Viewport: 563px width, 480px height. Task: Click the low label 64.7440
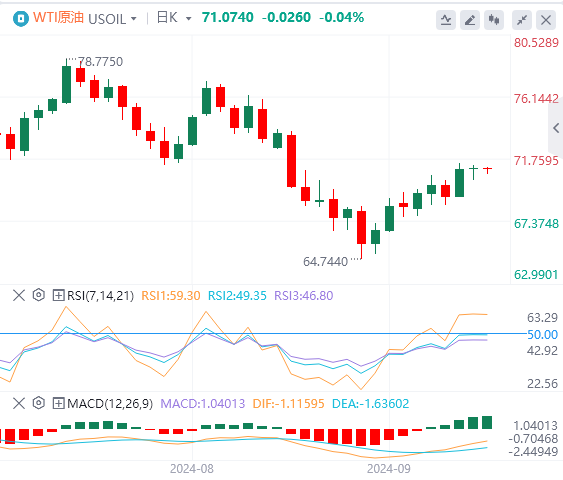(x=326, y=261)
